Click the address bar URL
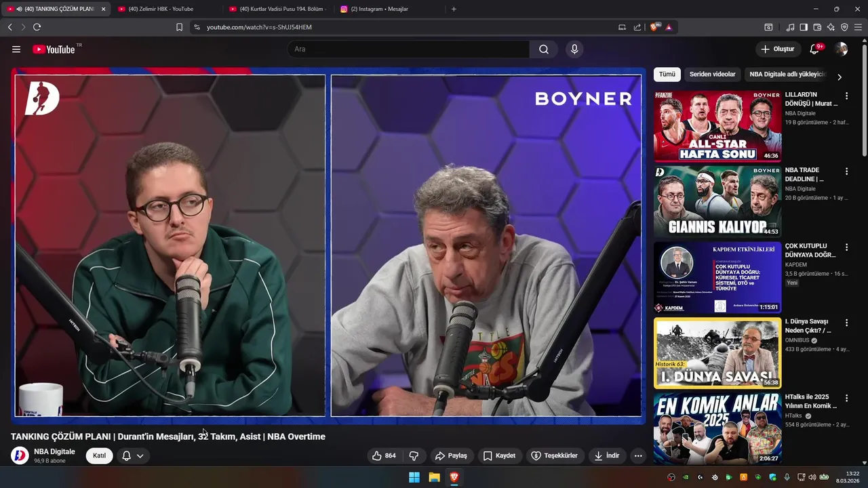The image size is (868, 488). pyautogui.click(x=259, y=27)
